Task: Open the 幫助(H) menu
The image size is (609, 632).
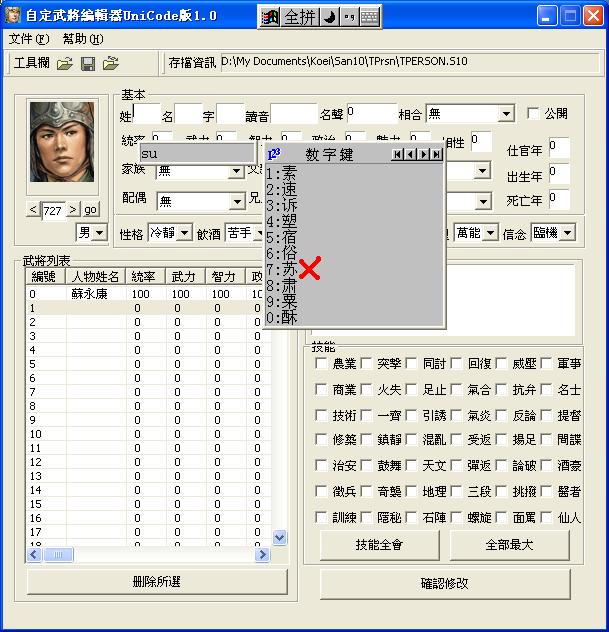Action: [x=83, y=39]
